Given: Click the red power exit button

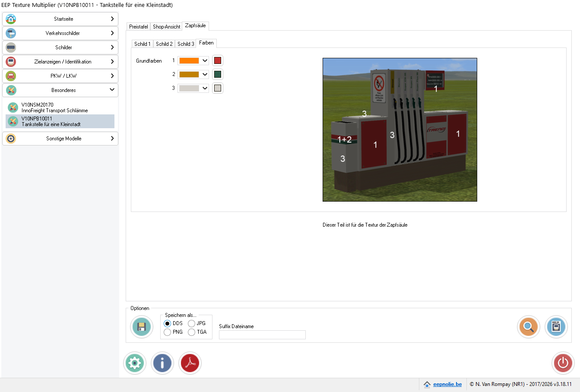Looking at the screenshot, I should pyautogui.click(x=563, y=363).
